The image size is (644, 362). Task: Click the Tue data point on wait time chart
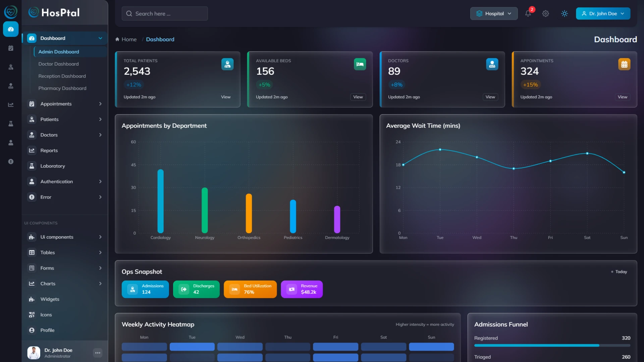pos(440,149)
